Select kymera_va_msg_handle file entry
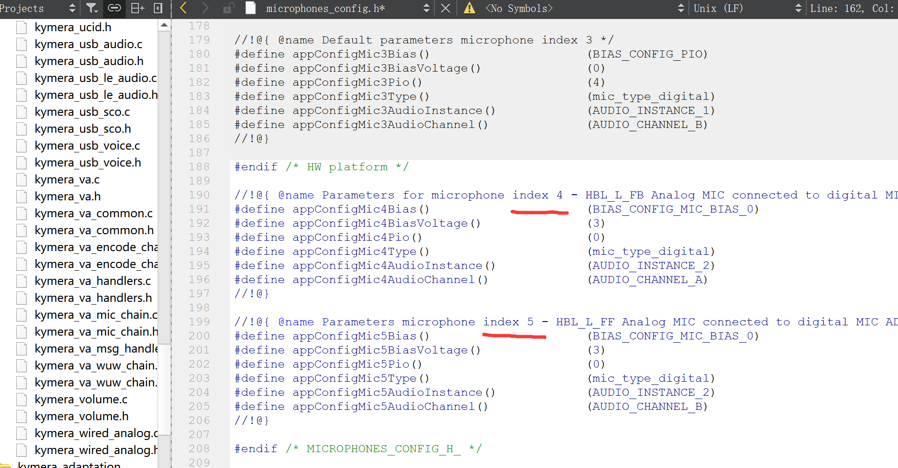The image size is (898, 468). tap(96, 348)
